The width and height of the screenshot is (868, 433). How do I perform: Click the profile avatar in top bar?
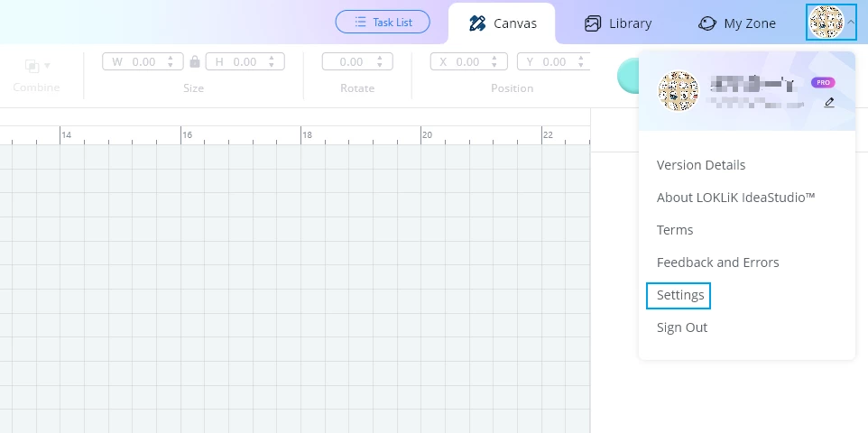point(826,23)
